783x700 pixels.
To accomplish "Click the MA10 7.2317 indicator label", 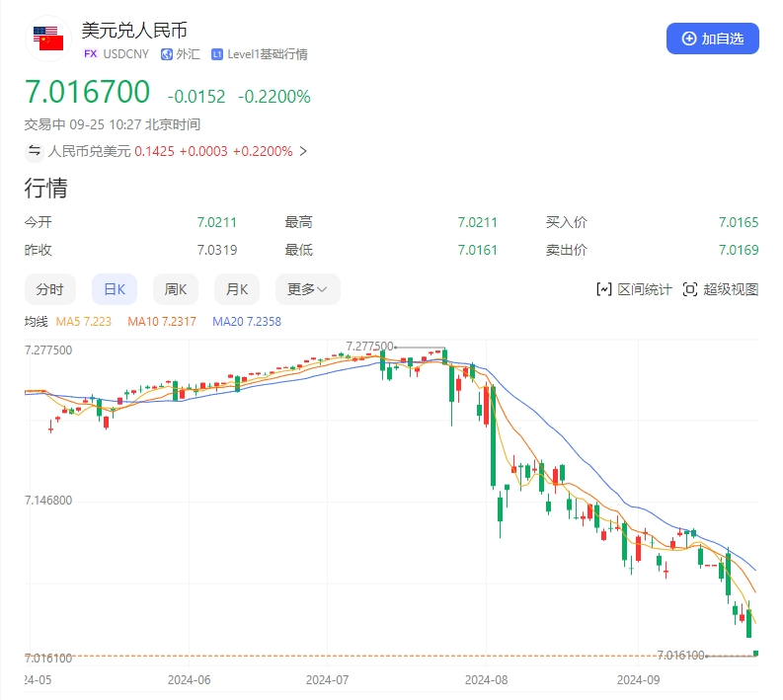I will pyautogui.click(x=162, y=322).
